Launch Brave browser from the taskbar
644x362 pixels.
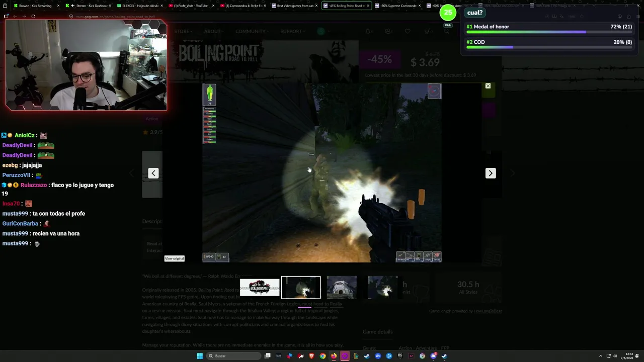(x=311, y=356)
